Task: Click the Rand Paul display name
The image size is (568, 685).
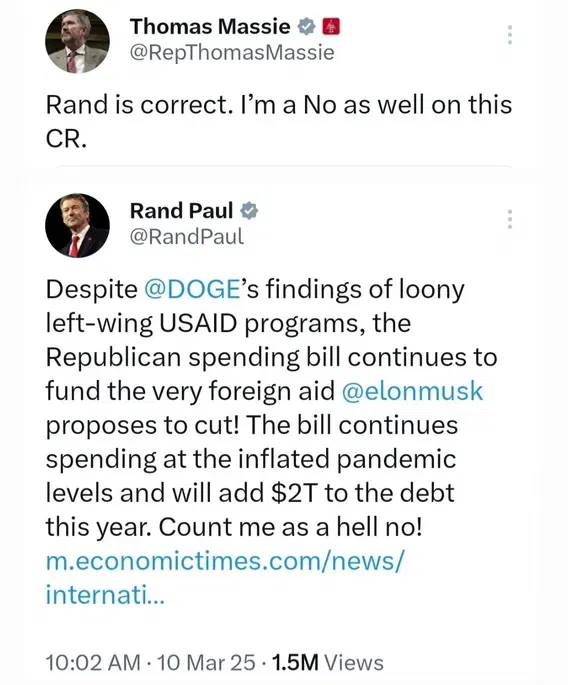Action: (x=181, y=211)
